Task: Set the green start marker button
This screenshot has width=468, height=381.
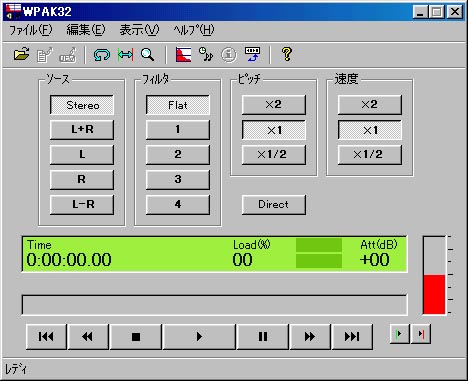Action: click(399, 334)
